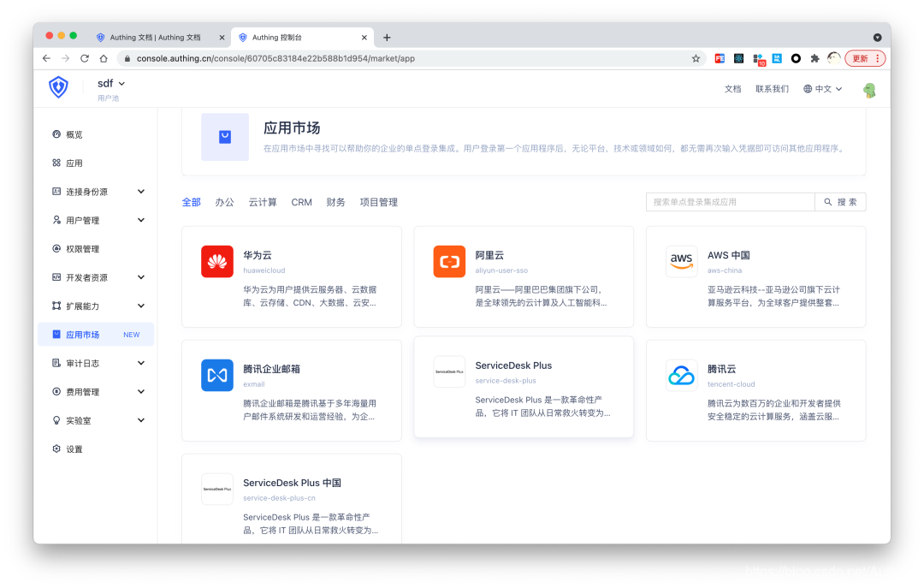
Task: Click the browser address bar URL
Action: (275, 58)
